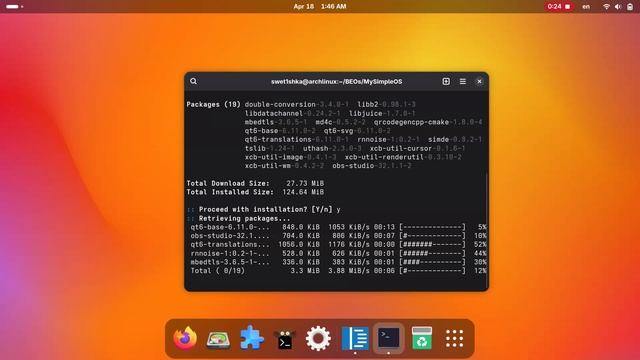Switch to the active Console dock icon

pyautogui.click(x=389, y=338)
